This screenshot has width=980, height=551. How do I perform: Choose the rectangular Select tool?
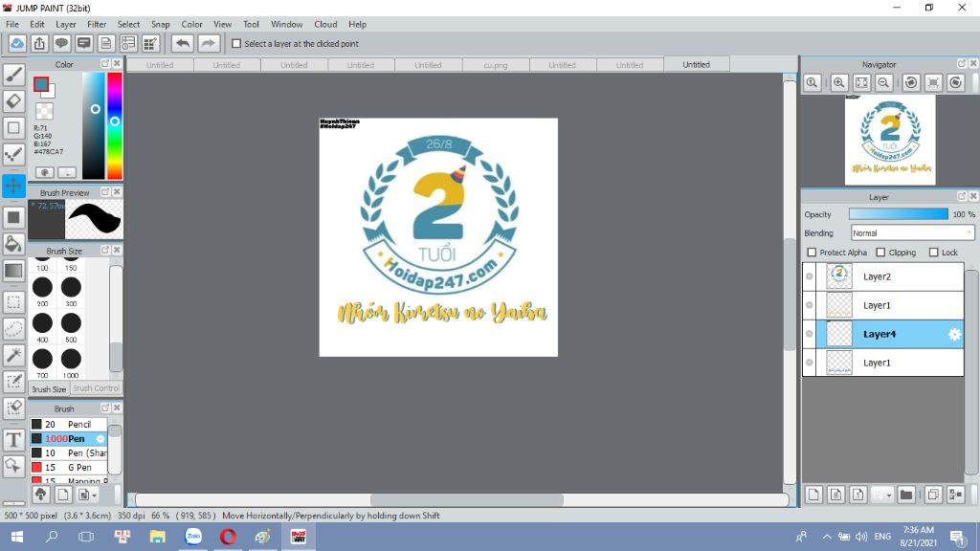point(13,302)
